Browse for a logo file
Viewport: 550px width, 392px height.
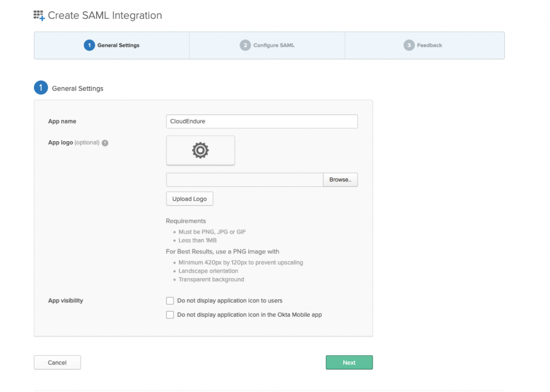pos(340,179)
